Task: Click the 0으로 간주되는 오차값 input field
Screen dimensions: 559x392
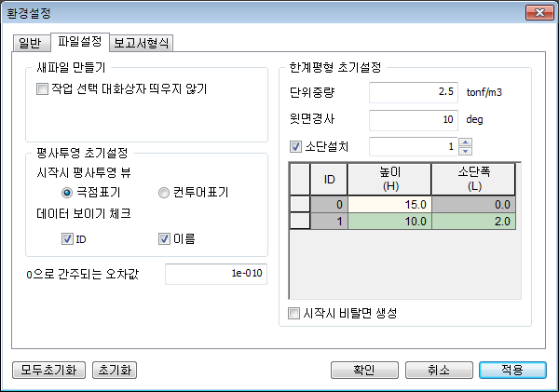Action: click(x=215, y=274)
